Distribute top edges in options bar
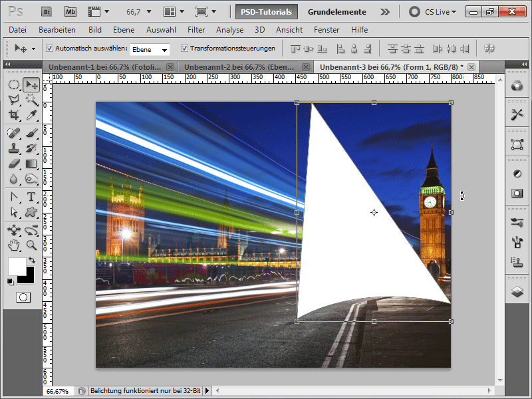Image resolution: width=532 pixels, height=399 pixels. (392, 49)
